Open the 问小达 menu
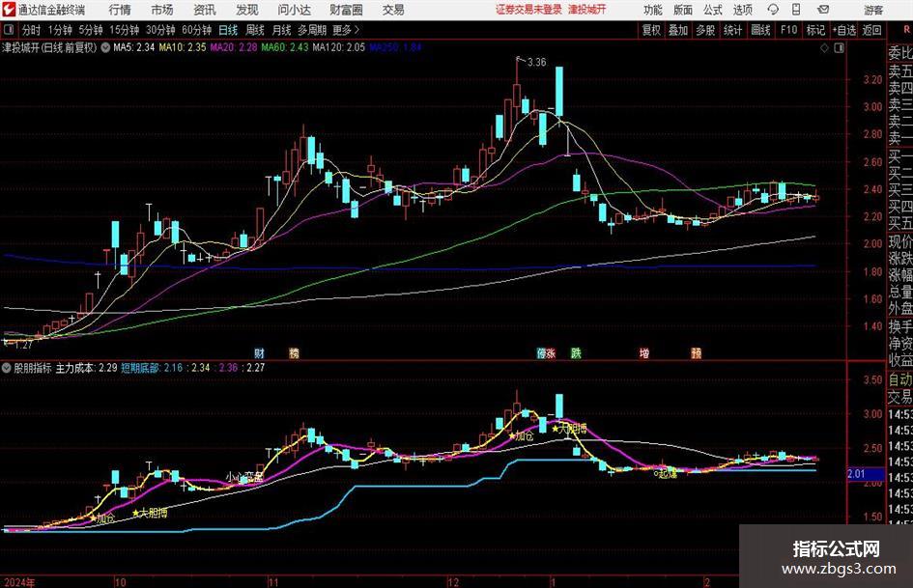 point(294,10)
